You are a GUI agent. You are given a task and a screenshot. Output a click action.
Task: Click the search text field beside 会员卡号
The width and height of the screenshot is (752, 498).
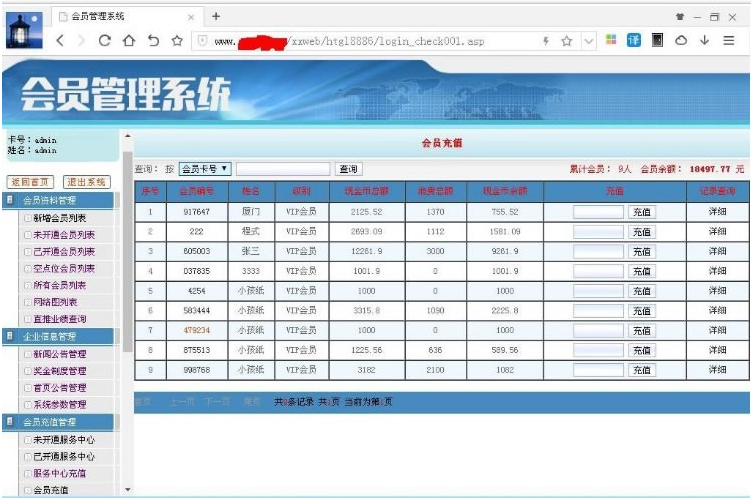tap(283, 169)
